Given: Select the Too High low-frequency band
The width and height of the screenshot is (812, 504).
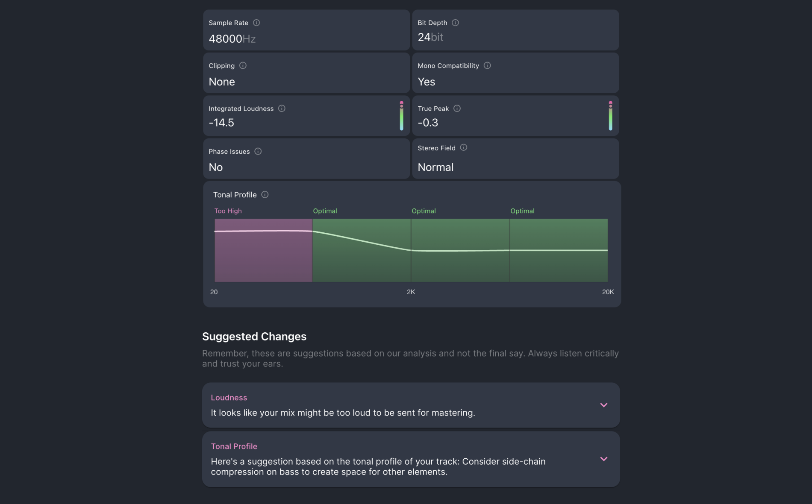Looking at the screenshot, I should [x=263, y=250].
